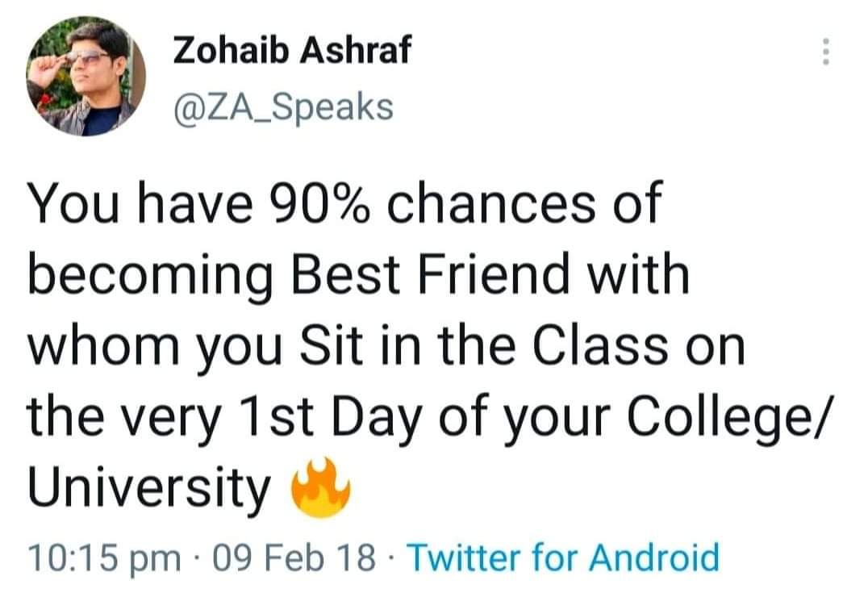868x589 pixels.
Task: Open Zohaib Ashraf's profile picture
Action: click(x=86, y=77)
